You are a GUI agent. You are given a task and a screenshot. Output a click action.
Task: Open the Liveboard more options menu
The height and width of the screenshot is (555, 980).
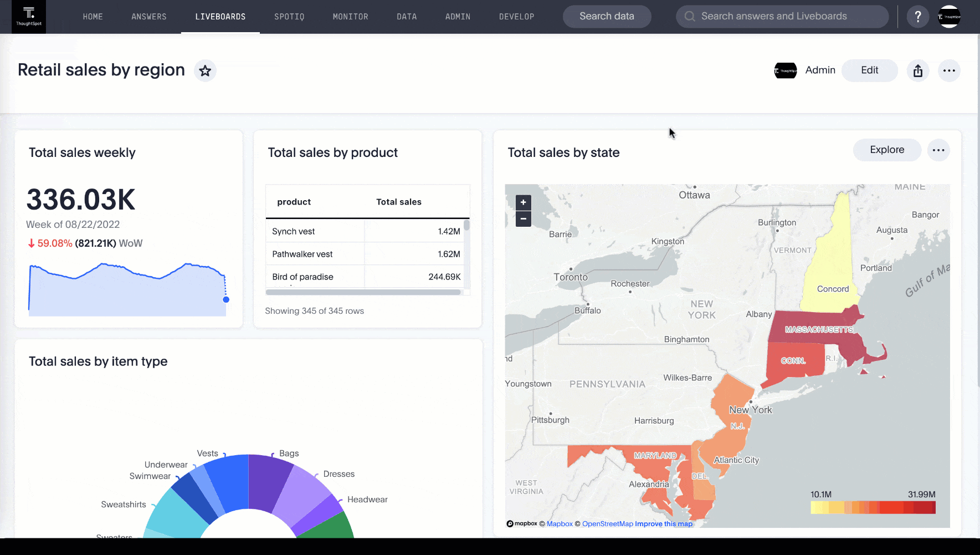pos(949,71)
